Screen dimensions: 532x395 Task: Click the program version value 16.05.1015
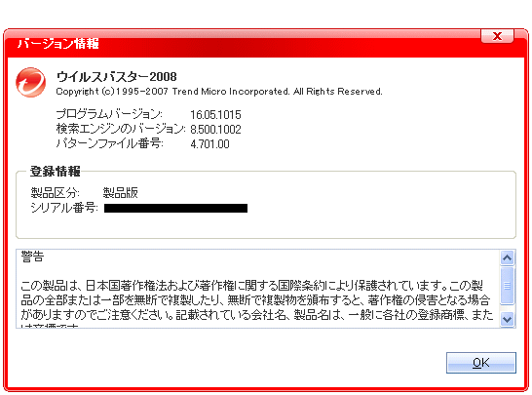coord(215,115)
